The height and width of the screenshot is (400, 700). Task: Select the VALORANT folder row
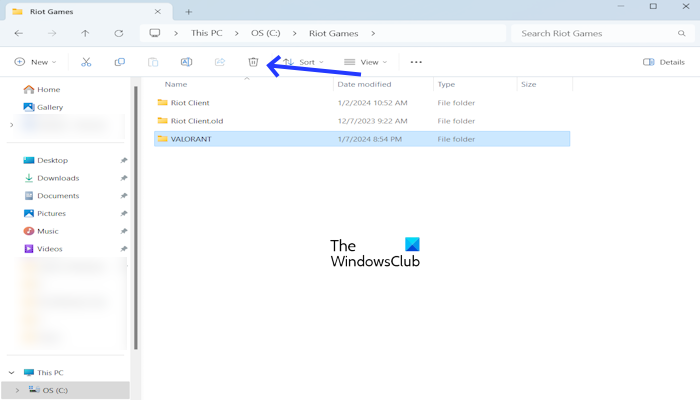[x=362, y=139]
